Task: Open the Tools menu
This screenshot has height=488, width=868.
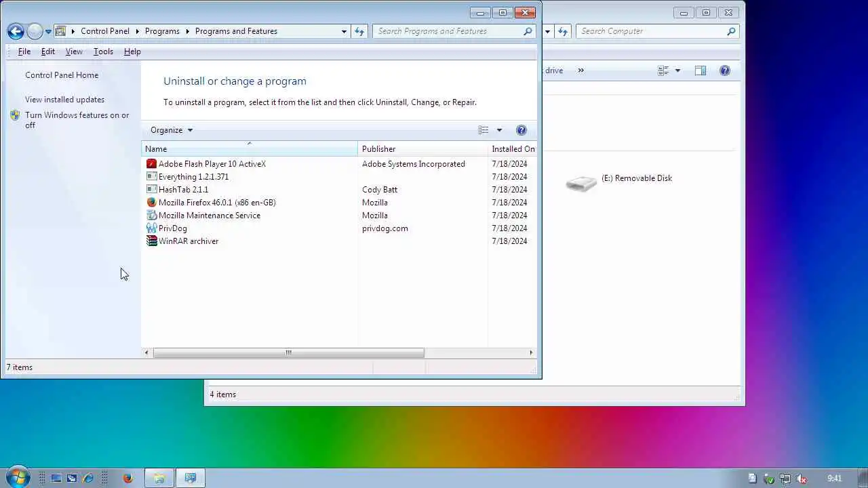Action: click(103, 52)
